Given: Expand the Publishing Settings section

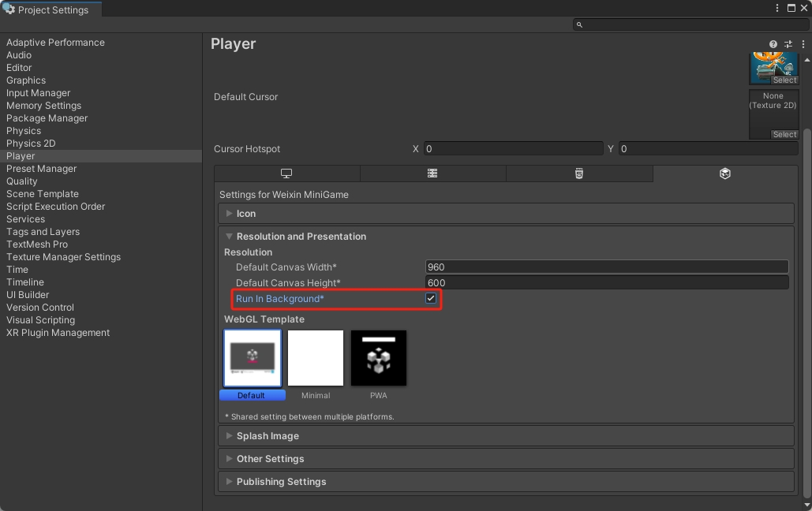Looking at the screenshot, I should coord(280,482).
